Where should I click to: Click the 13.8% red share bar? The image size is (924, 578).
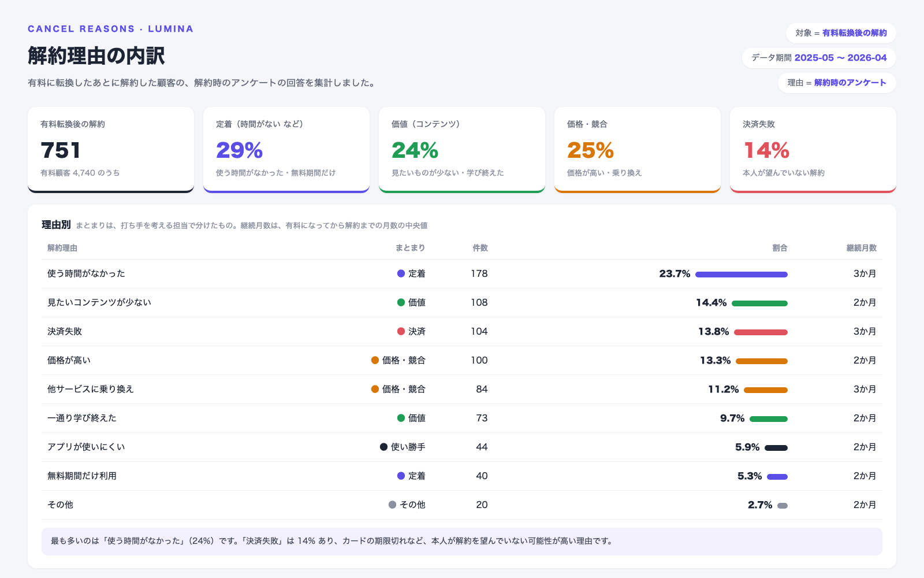click(x=761, y=332)
